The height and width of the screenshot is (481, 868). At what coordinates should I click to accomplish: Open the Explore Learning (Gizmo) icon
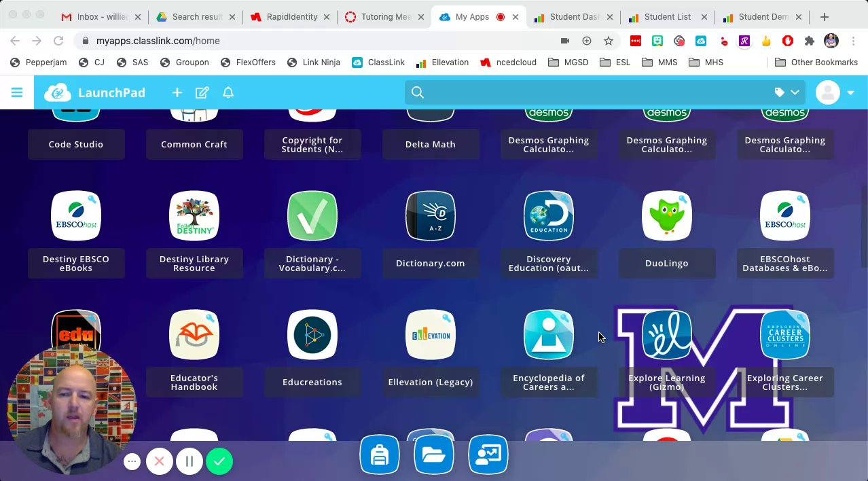[x=667, y=335]
